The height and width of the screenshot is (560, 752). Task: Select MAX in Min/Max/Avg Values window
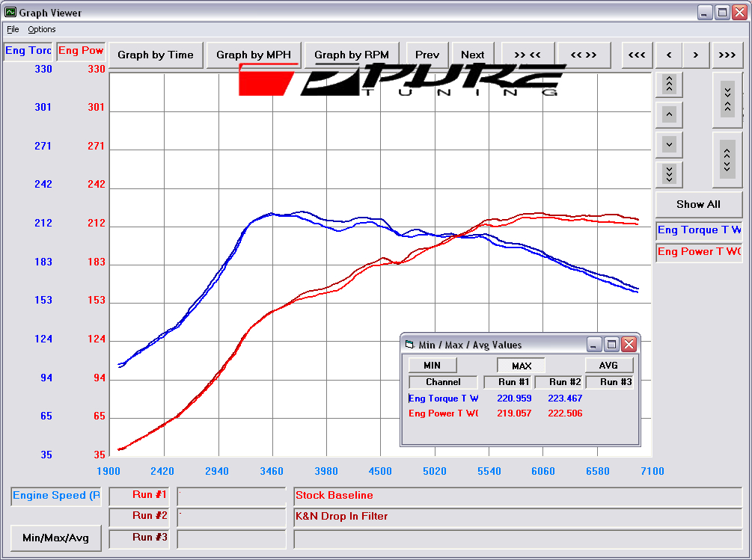coord(521,366)
